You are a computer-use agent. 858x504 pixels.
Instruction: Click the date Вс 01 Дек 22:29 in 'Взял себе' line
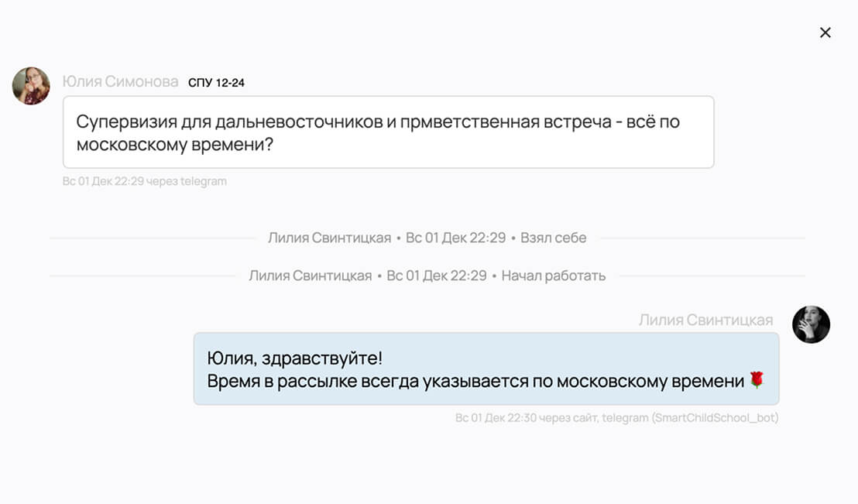coord(456,238)
